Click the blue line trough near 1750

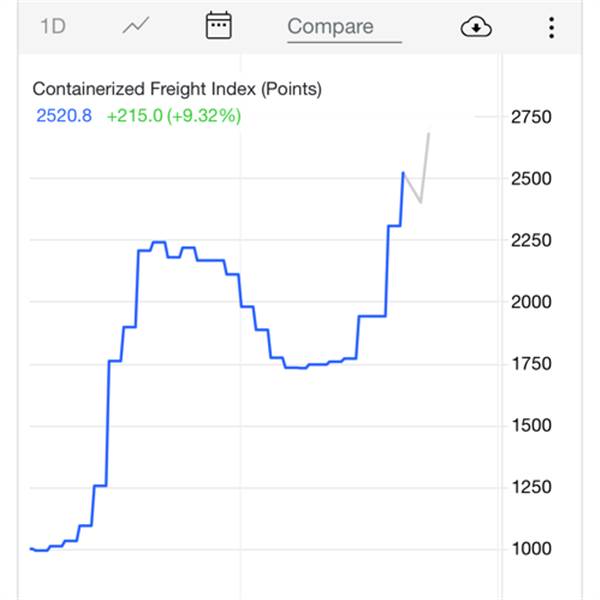[x=297, y=368]
